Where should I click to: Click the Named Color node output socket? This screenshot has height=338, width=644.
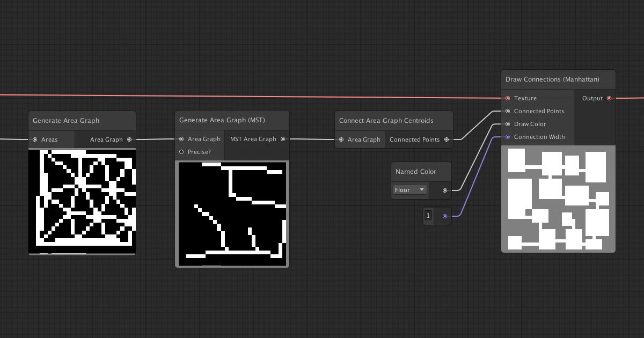coord(444,190)
